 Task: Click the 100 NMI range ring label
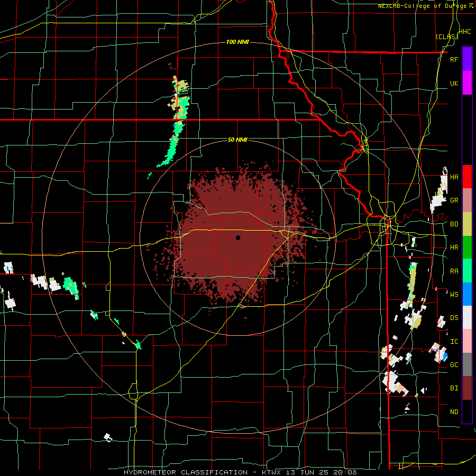point(237,42)
